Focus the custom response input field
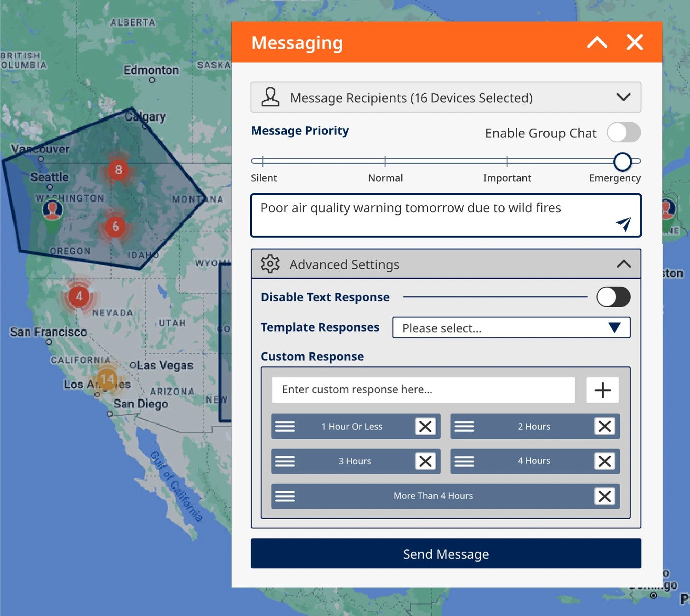Image resolution: width=690 pixels, height=616 pixels. (x=423, y=390)
